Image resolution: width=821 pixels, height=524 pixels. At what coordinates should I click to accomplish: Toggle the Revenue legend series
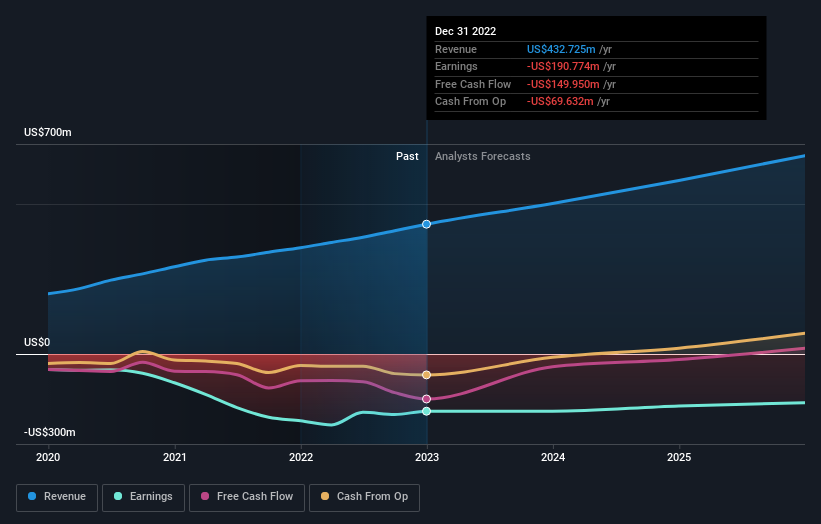pyautogui.click(x=57, y=497)
